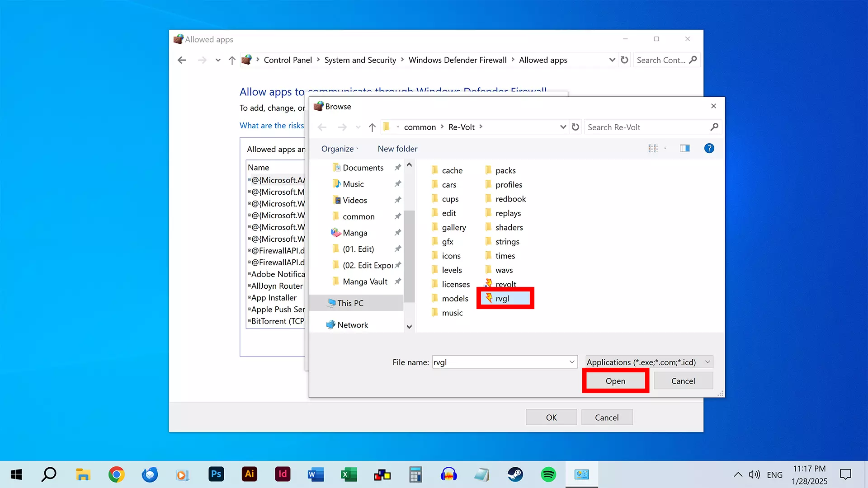
Task: Select This PC in navigation pane
Action: (x=350, y=303)
